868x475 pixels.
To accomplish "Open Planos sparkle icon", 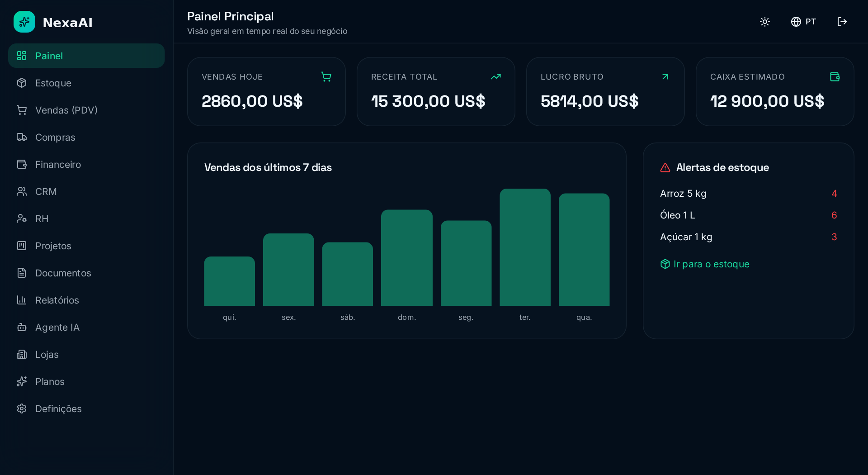I will point(22,381).
